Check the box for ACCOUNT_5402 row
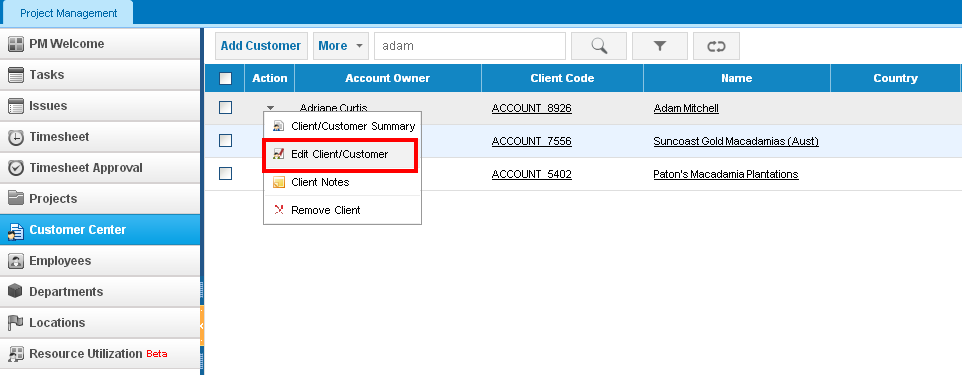962x375 pixels. click(x=226, y=174)
